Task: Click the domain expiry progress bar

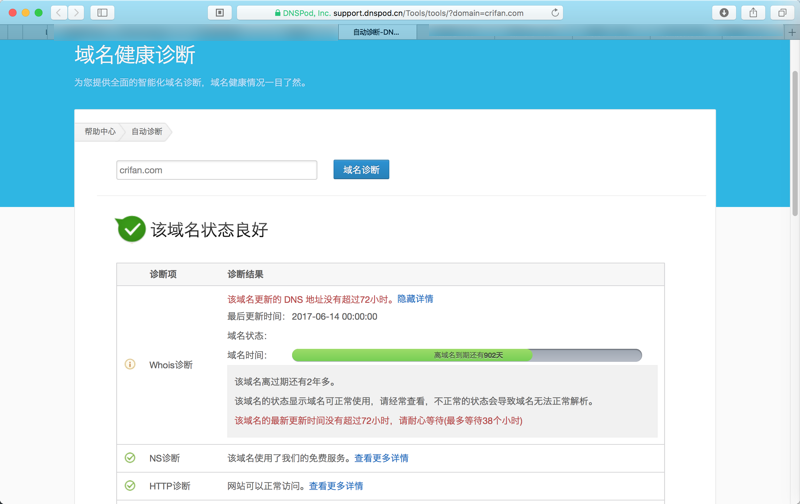Action: (x=467, y=355)
